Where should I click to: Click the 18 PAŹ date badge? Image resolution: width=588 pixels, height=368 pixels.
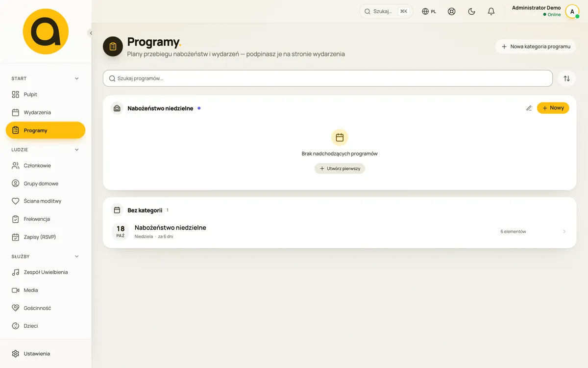click(x=120, y=232)
